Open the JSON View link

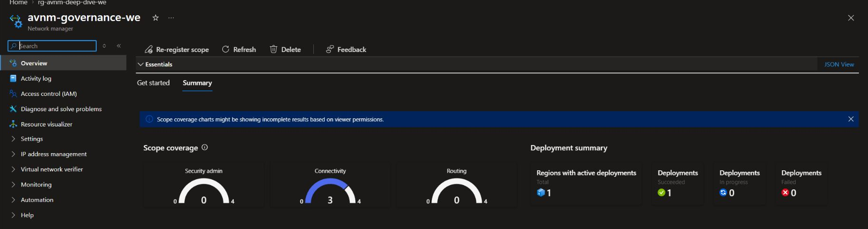coord(839,64)
